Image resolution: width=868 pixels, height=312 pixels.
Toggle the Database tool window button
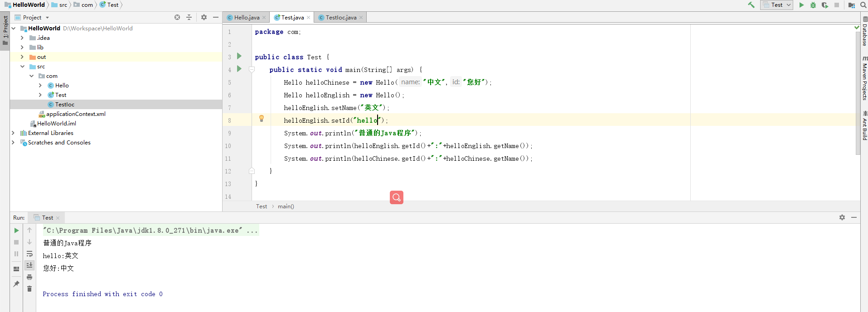864,32
